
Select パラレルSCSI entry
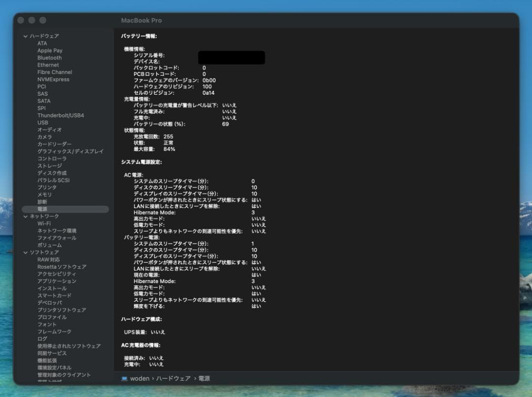[54, 180]
